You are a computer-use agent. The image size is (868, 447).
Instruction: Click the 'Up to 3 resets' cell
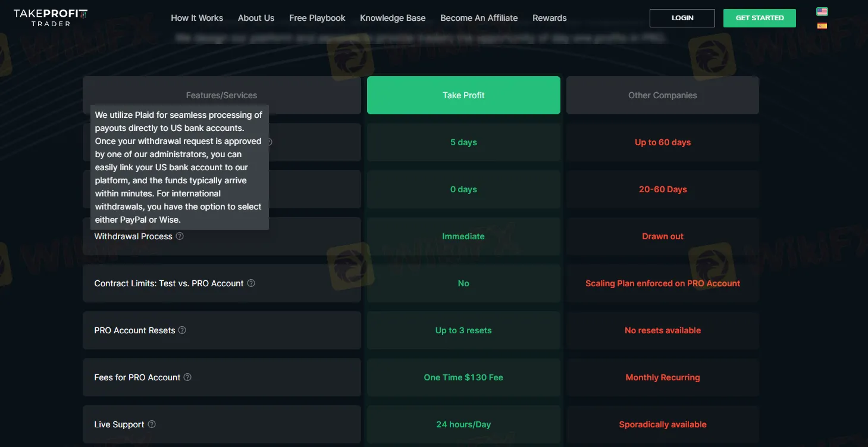(463, 330)
